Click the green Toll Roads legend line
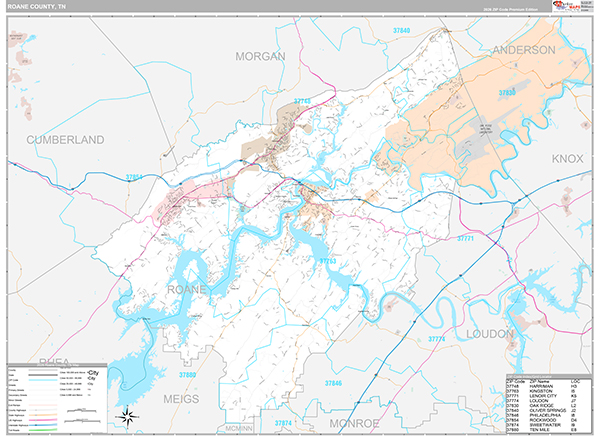Screen dimensions: 600x436 [43, 430]
